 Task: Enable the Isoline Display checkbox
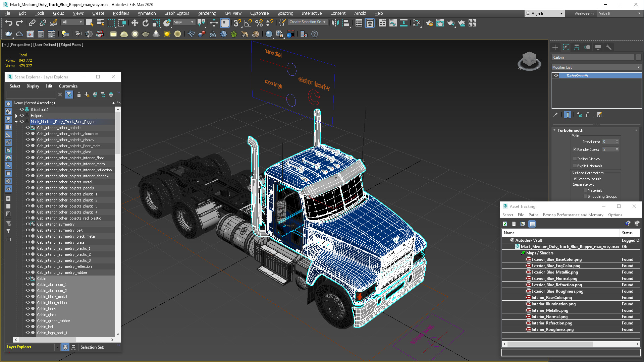(575, 159)
